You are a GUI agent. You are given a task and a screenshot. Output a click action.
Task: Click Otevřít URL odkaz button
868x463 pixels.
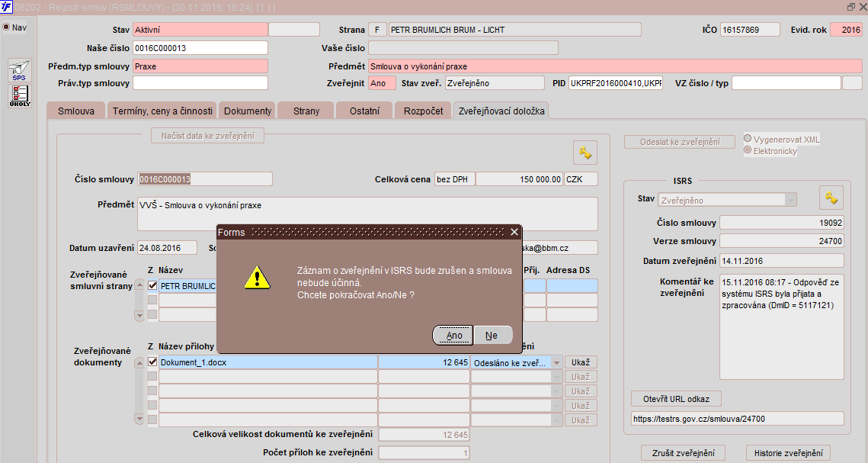[x=676, y=399]
